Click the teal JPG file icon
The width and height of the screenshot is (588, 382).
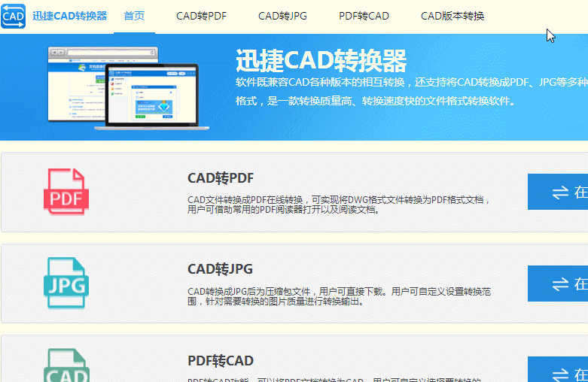[66, 283]
